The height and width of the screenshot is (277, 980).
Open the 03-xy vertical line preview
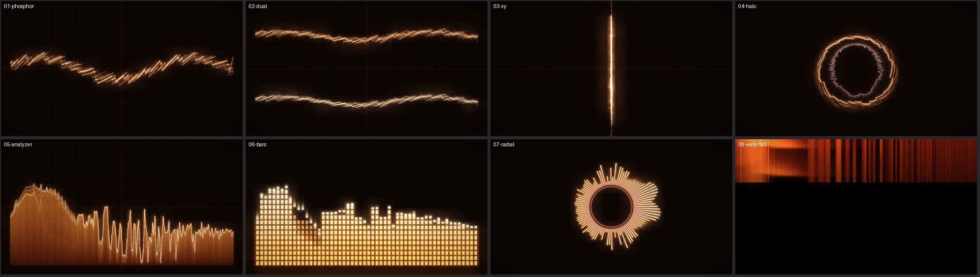[x=611, y=69]
